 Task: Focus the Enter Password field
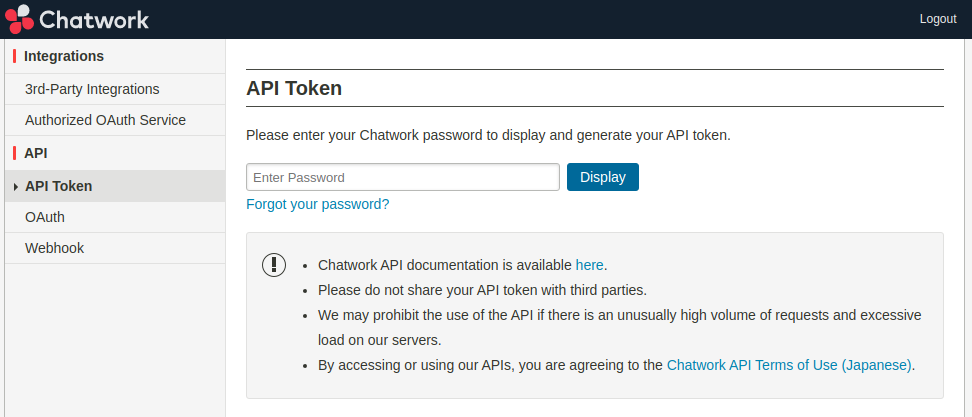[x=402, y=177]
